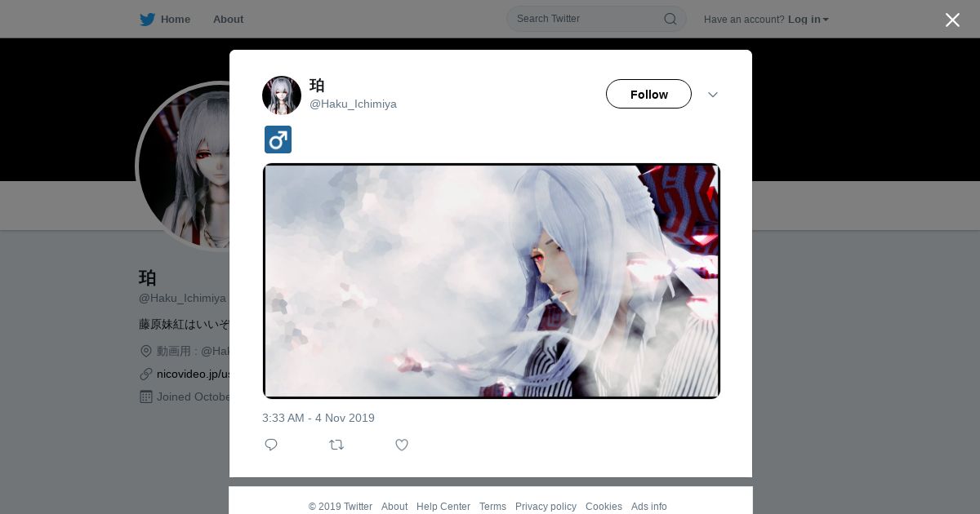Click the background profile handle @Haku_Ichimiya
This screenshot has height=514, width=980.
pyautogui.click(x=183, y=298)
